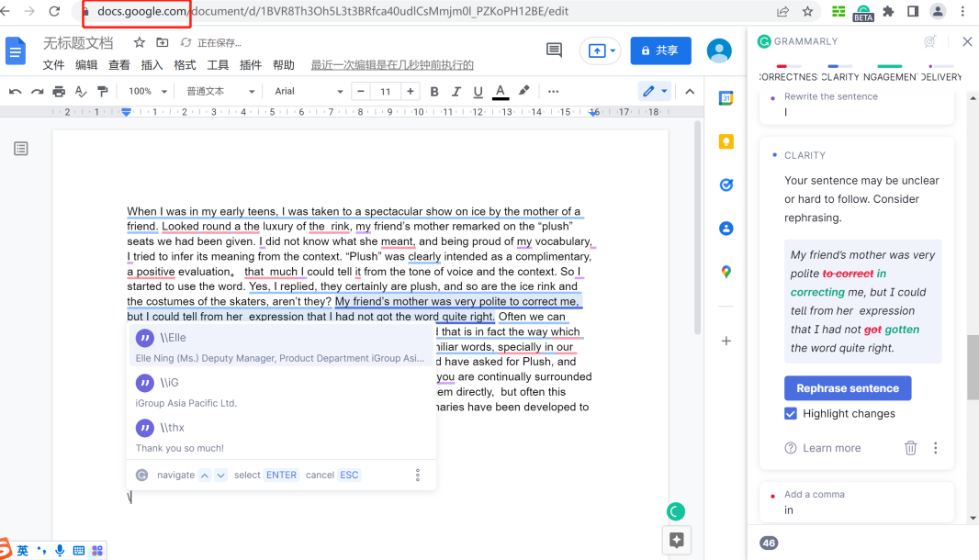The image size is (979, 560).
Task: Click the Rephrase sentence button
Action: [847, 388]
